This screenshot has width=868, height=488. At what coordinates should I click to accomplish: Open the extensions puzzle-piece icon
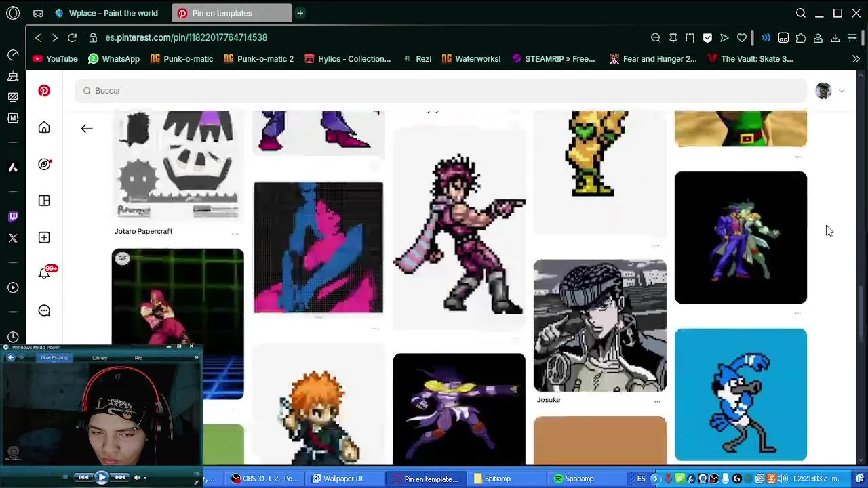[x=801, y=38]
